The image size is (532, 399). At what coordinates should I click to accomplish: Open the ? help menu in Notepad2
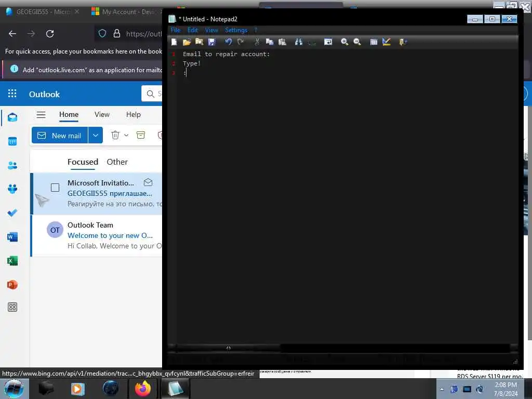[x=256, y=30]
